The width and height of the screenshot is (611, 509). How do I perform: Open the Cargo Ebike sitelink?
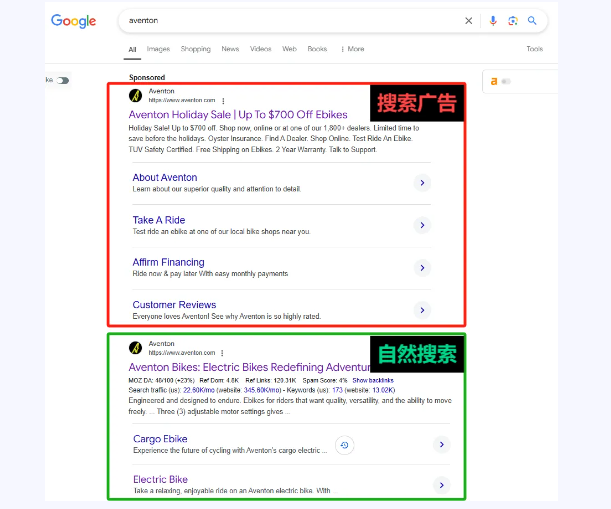coord(160,439)
